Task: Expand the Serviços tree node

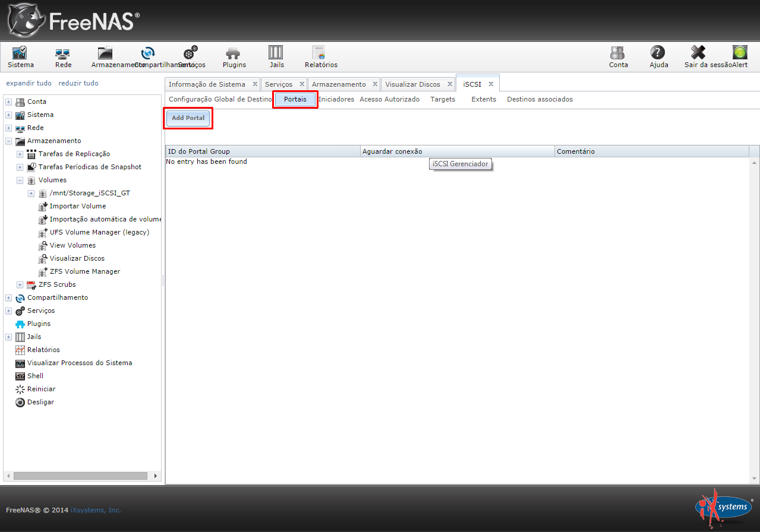Action: pyautogui.click(x=8, y=311)
